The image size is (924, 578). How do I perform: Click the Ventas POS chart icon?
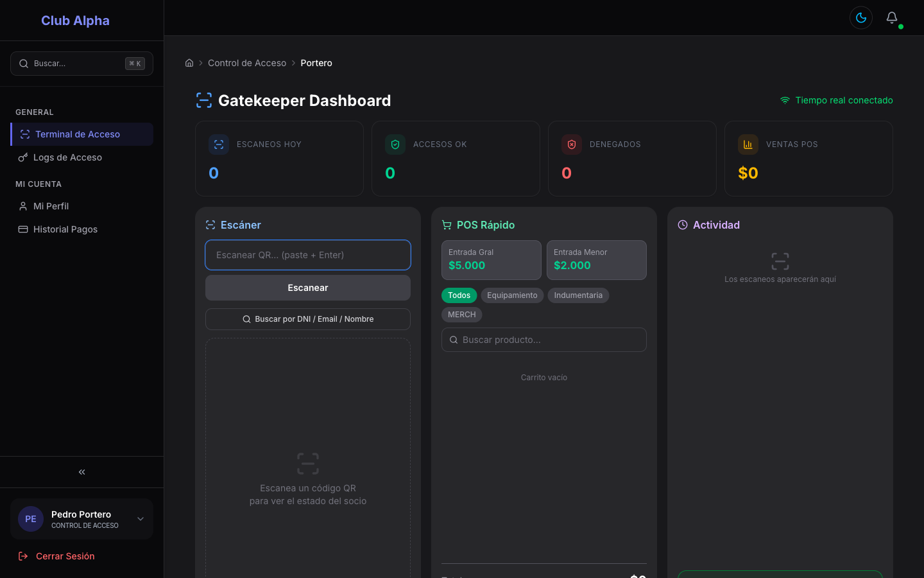pyautogui.click(x=748, y=144)
